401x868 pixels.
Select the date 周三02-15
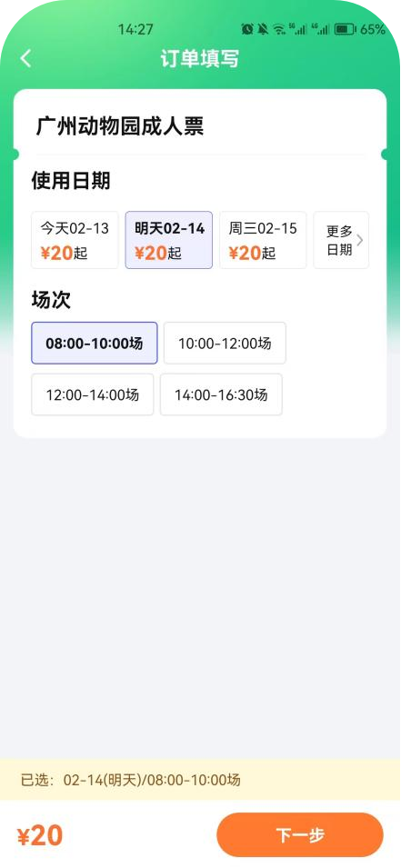(263, 240)
